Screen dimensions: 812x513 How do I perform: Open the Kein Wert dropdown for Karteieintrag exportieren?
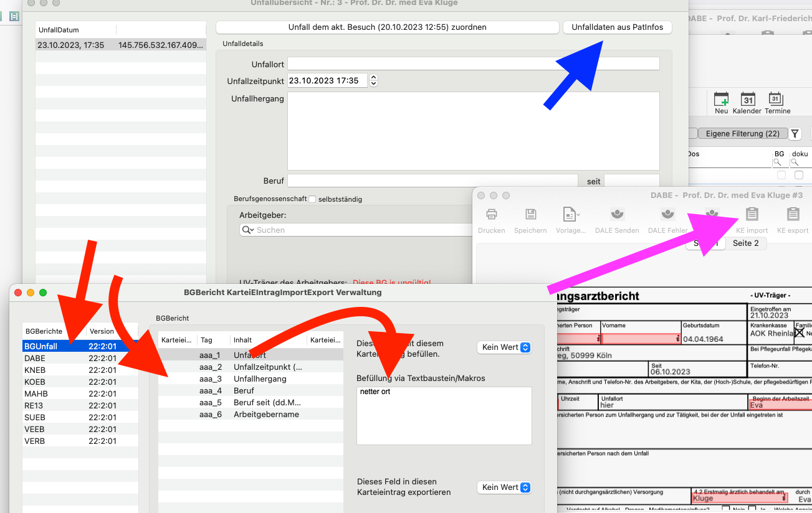click(504, 487)
